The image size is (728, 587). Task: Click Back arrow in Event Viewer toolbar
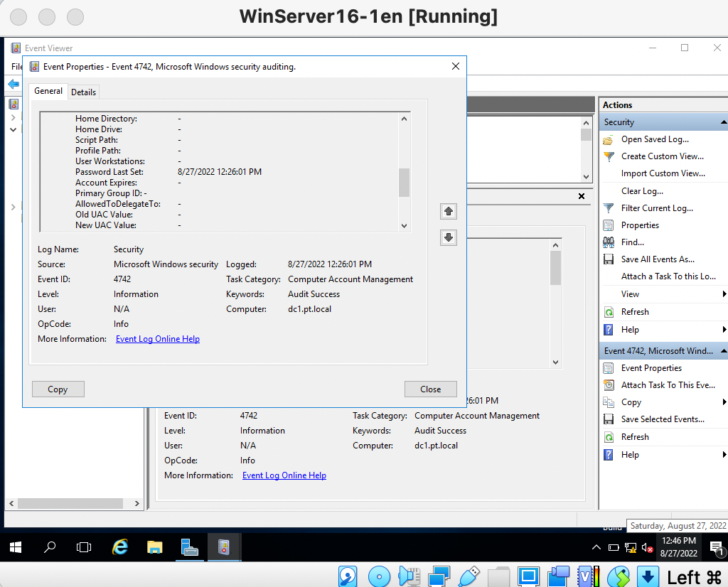pos(14,84)
